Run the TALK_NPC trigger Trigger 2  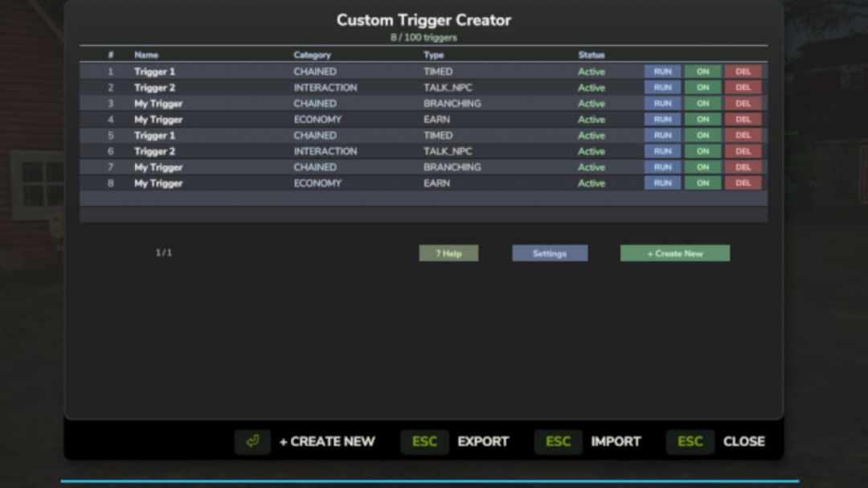(x=662, y=87)
